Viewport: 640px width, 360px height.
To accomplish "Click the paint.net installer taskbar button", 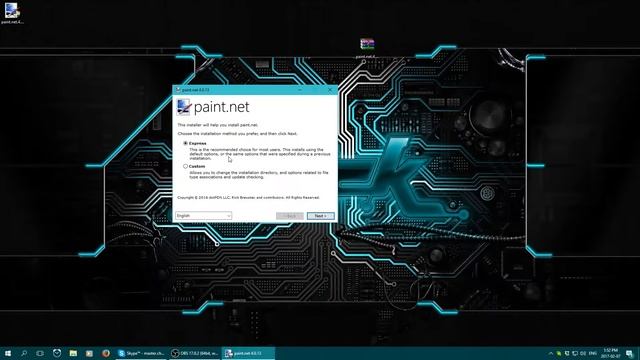I will 249,353.
